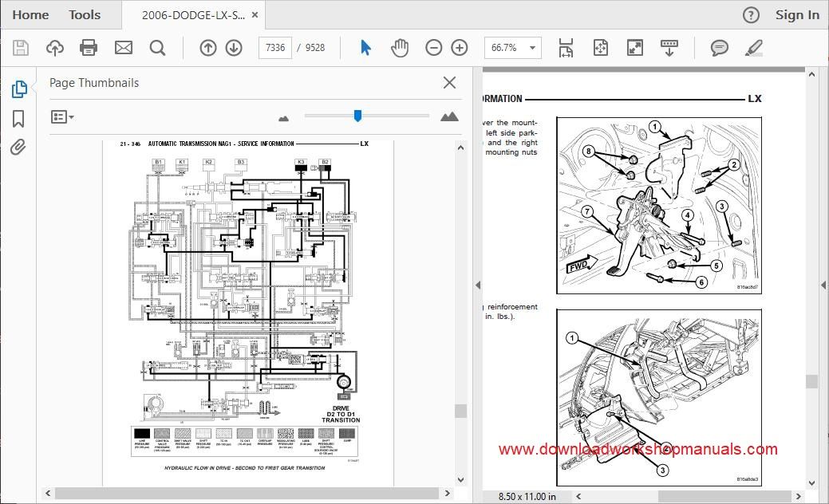Click the Page Thumbnails panel title
Image resolution: width=829 pixels, height=504 pixels.
(x=94, y=83)
